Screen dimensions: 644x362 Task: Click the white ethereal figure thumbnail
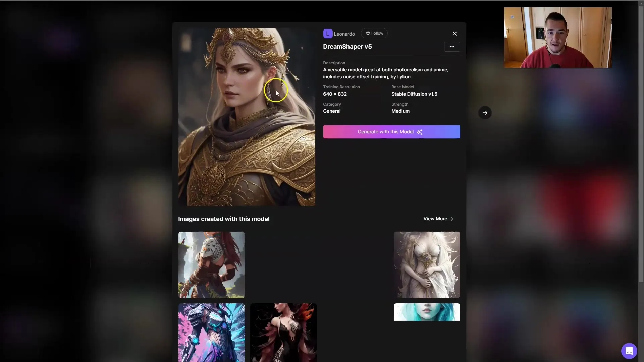(426, 264)
